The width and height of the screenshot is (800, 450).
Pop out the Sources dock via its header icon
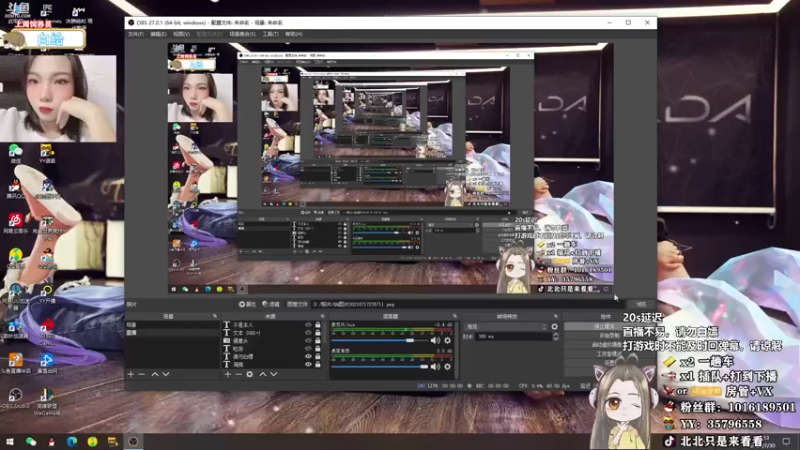322,316
